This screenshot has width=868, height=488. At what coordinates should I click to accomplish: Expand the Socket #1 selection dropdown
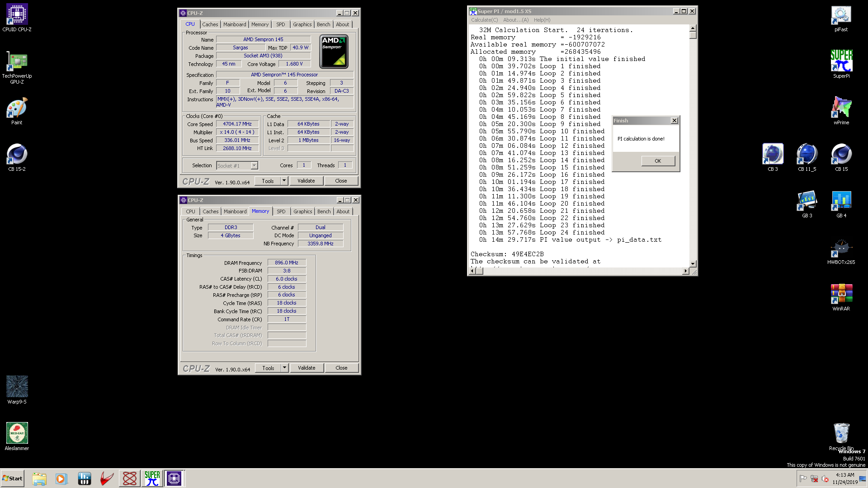coord(254,165)
